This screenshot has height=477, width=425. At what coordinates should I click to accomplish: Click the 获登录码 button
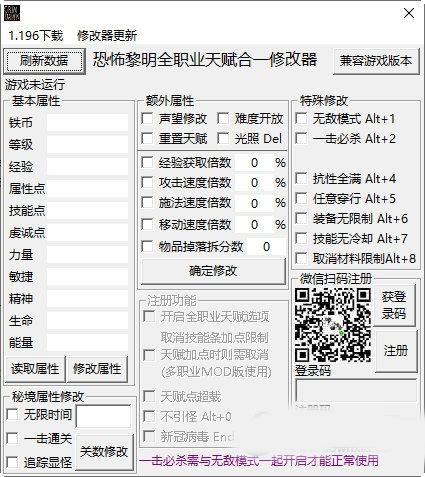click(x=395, y=305)
